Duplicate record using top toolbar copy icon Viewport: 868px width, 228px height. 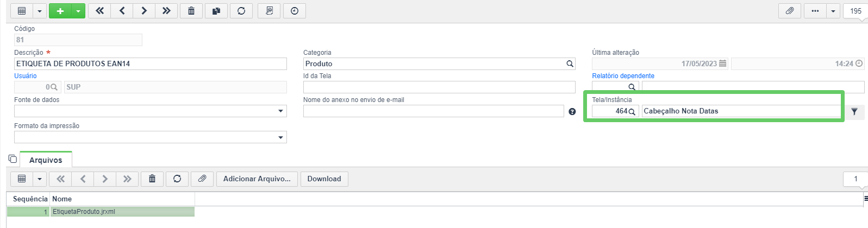[x=216, y=11]
